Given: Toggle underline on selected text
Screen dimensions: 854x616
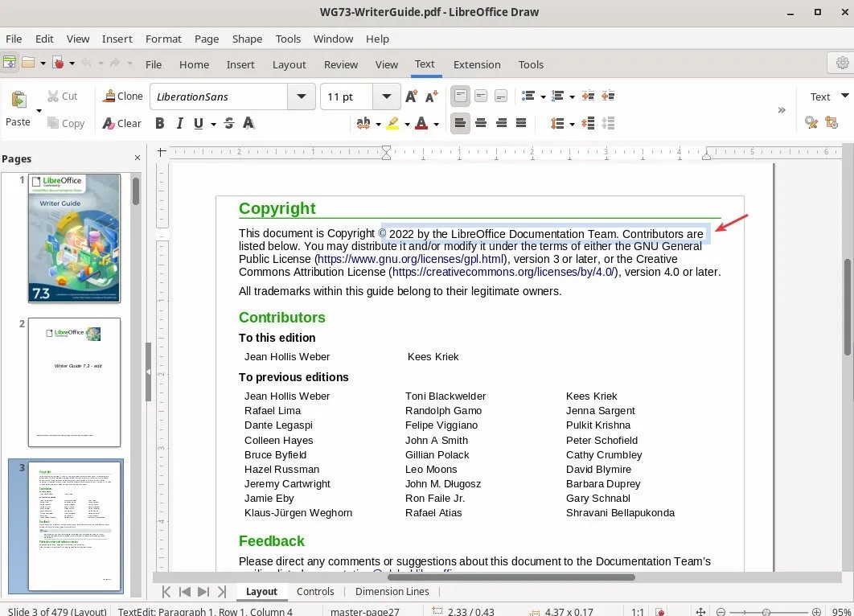Looking at the screenshot, I should point(198,123).
